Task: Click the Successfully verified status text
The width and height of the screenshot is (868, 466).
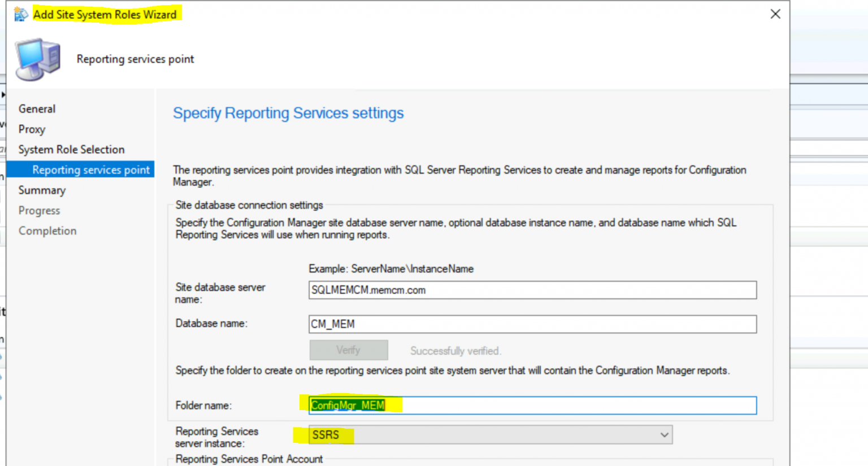Action: pyautogui.click(x=455, y=351)
